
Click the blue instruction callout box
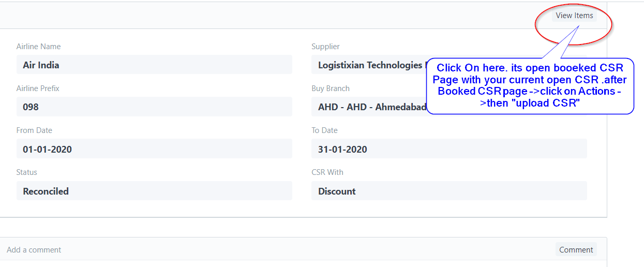tap(530, 86)
